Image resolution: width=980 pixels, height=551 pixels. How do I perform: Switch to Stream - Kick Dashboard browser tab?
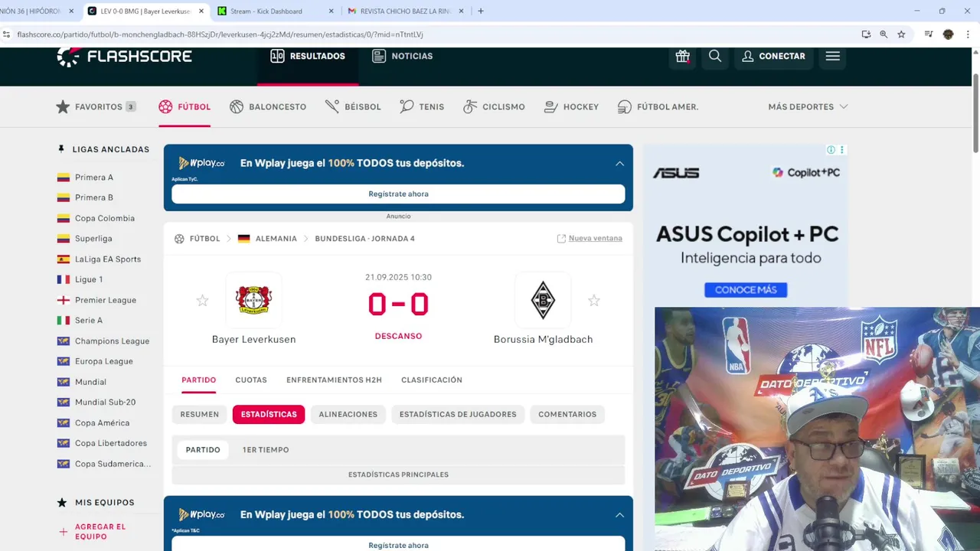click(x=274, y=11)
